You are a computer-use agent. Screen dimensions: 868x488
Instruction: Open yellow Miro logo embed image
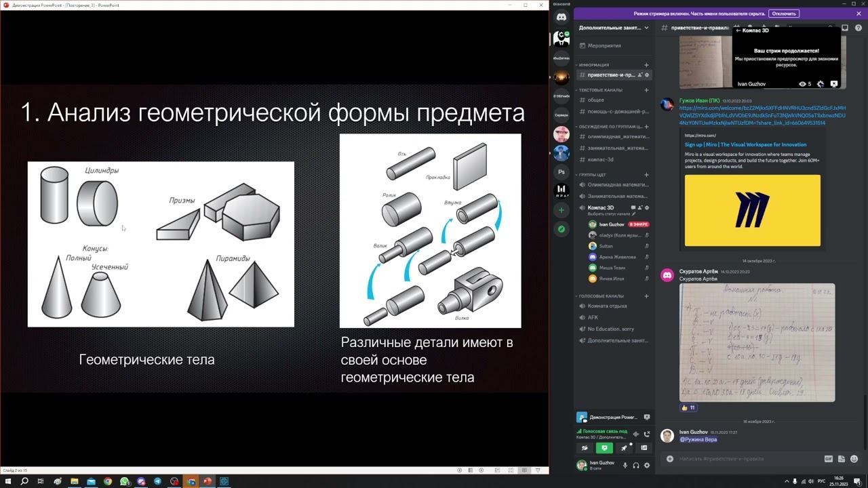pos(752,210)
